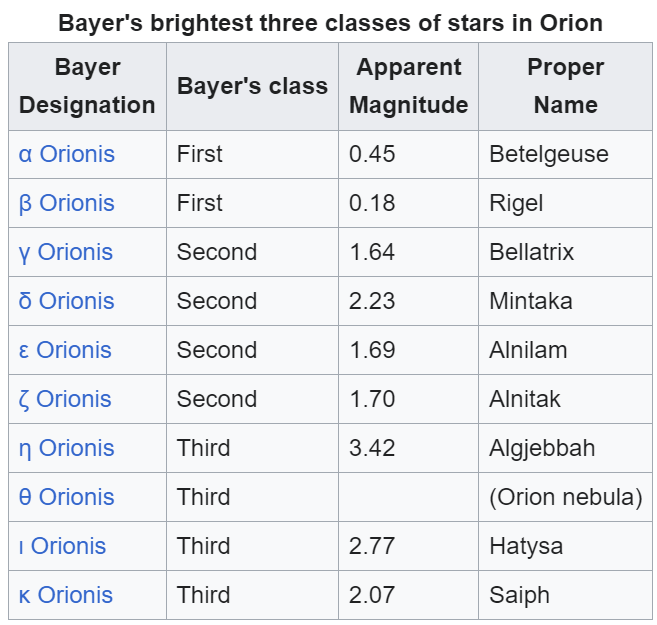This screenshot has height=625, width=657.
Task: Follow the γ Orionis link
Action: point(66,252)
